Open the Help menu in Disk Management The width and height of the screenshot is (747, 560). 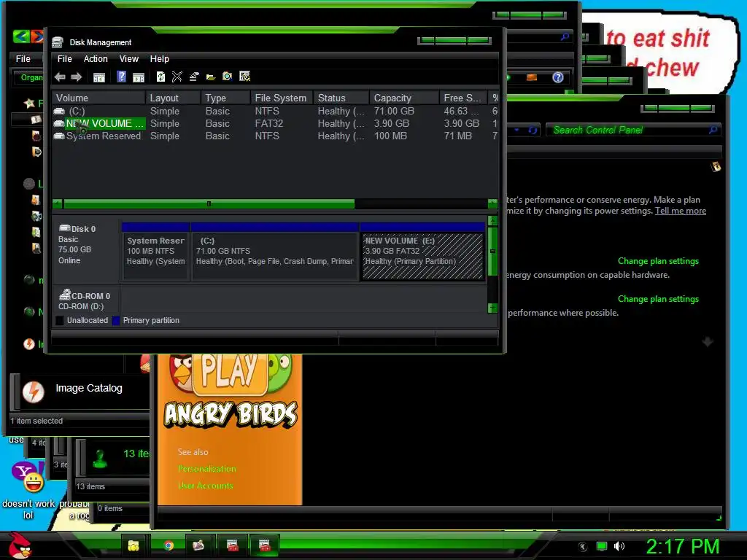tap(160, 59)
